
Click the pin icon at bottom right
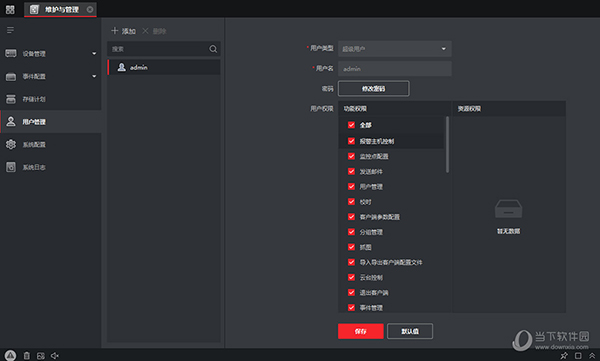[564, 356]
